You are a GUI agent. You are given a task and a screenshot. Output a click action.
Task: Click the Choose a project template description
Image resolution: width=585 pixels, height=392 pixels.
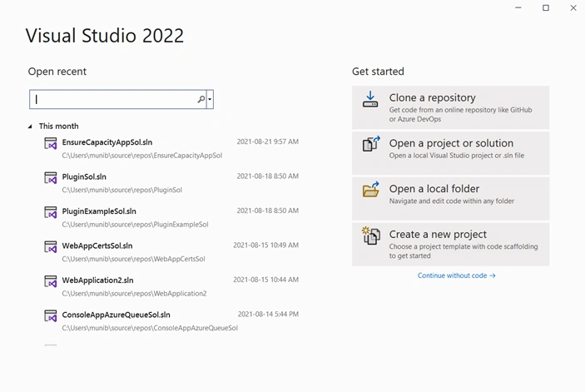point(464,251)
